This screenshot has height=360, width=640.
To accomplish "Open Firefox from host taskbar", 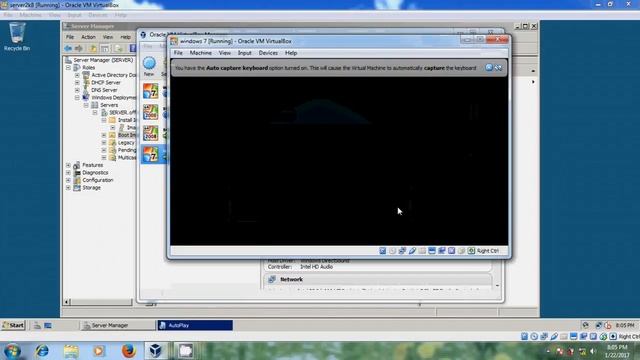I will pyautogui.click(x=128, y=351).
